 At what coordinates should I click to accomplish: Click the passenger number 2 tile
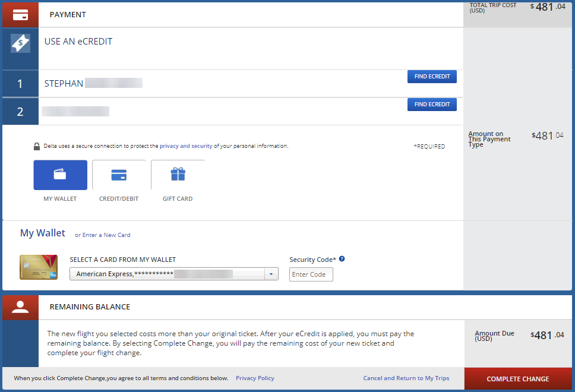click(21, 112)
